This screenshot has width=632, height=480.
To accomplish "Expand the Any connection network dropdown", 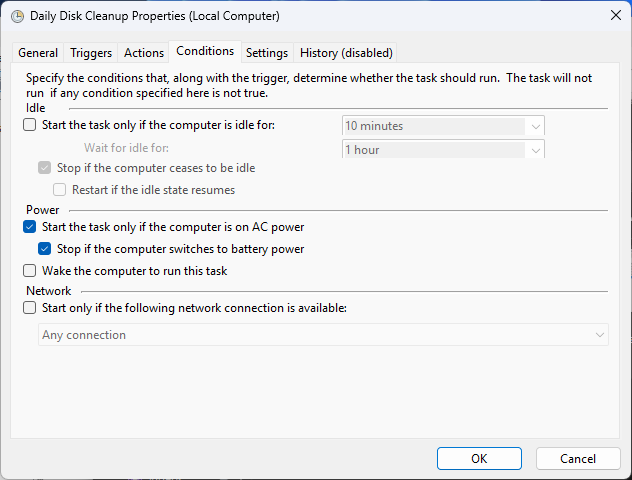I will pos(599,335).
